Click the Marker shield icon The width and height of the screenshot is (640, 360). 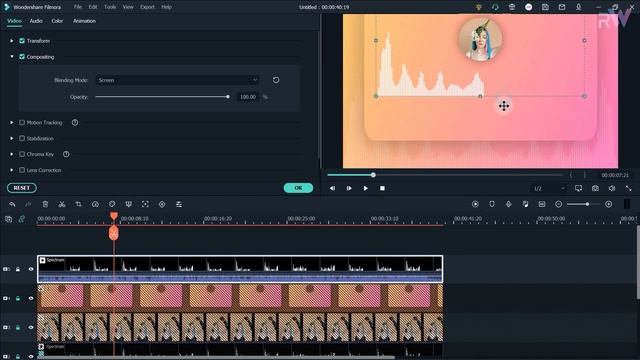[x=492, y=204]
